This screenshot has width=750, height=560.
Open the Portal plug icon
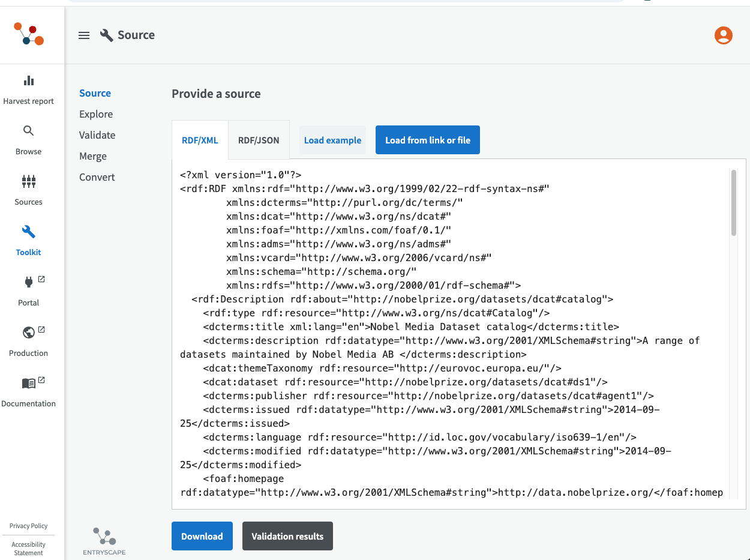point(28,282)
